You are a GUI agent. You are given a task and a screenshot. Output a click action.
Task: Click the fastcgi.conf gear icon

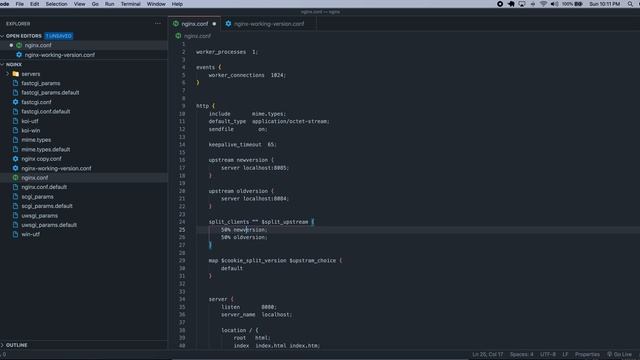coord(16,102)
